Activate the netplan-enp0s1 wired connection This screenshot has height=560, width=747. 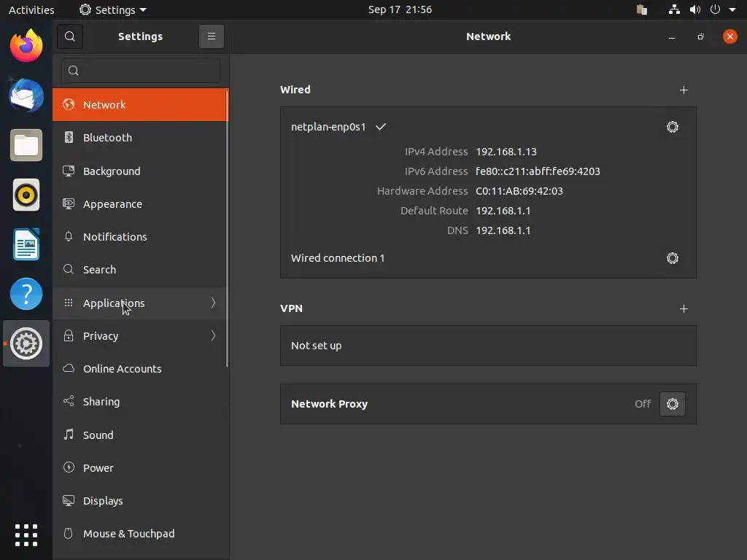pyautogui.click(x=328, y=127)
